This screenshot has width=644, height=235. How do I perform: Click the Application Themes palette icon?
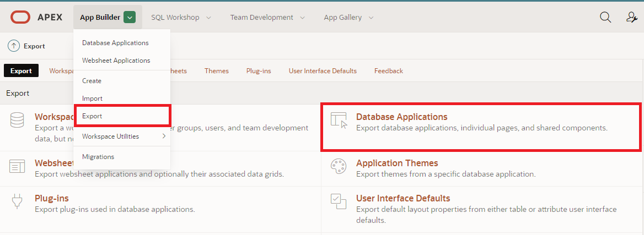[x=339, y=166]
